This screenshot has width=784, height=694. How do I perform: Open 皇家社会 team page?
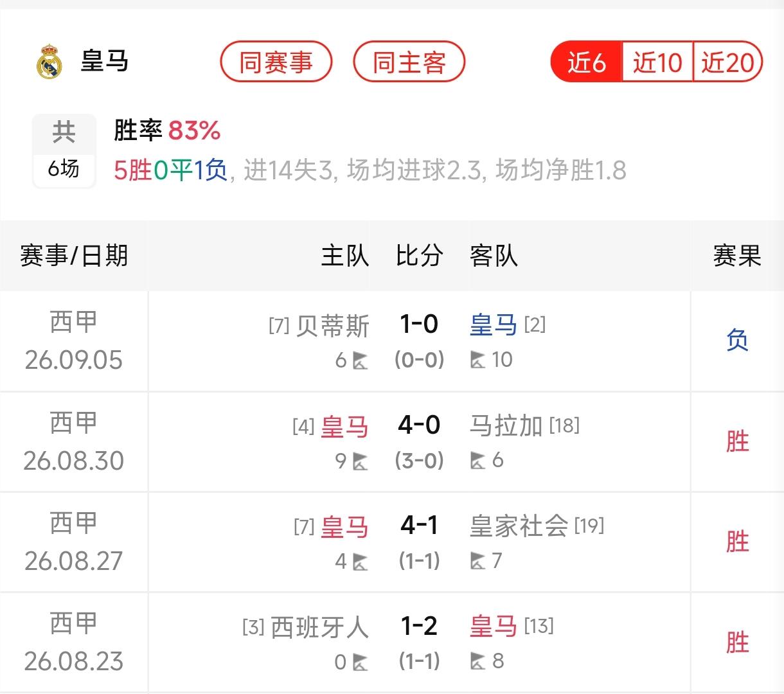[519, 526]
